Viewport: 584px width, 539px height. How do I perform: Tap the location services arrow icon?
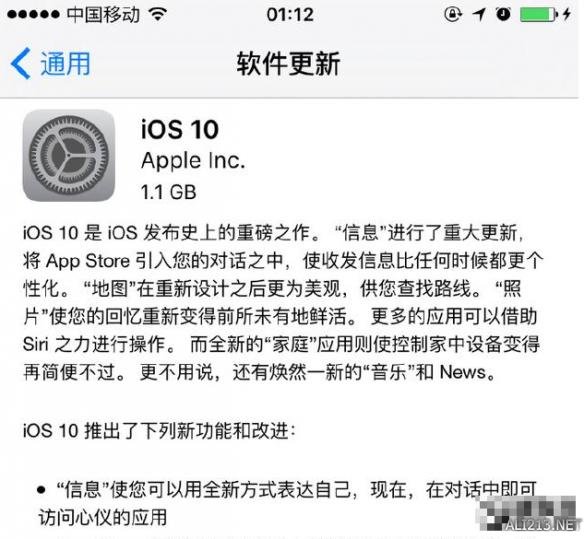479,14
